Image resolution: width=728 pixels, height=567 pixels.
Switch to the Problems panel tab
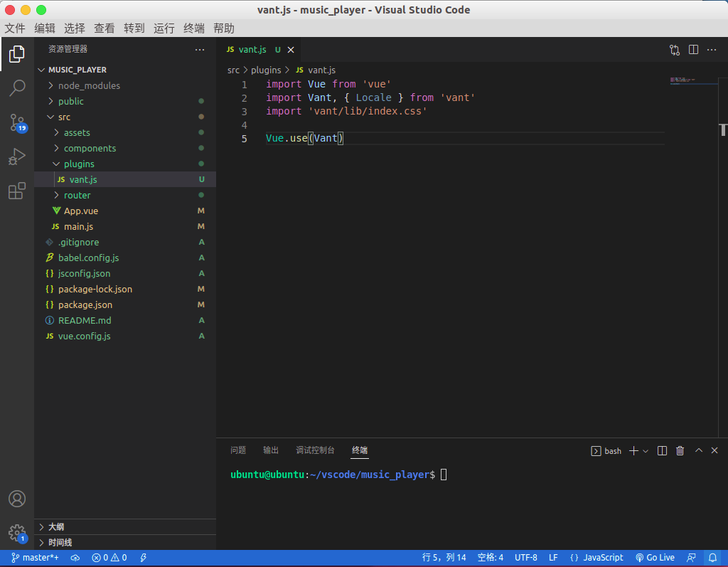[x=238, y=450]
